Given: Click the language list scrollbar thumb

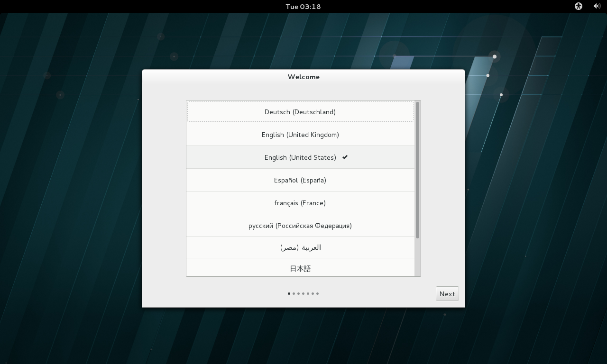Looking at the screenshot, I should click(x=417, y=170).
